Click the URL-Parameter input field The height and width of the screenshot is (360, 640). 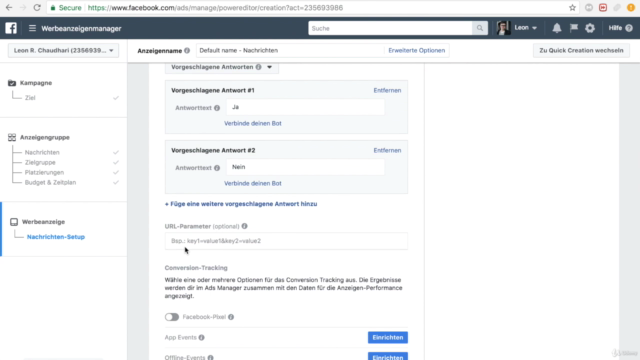tap(286, 241)
